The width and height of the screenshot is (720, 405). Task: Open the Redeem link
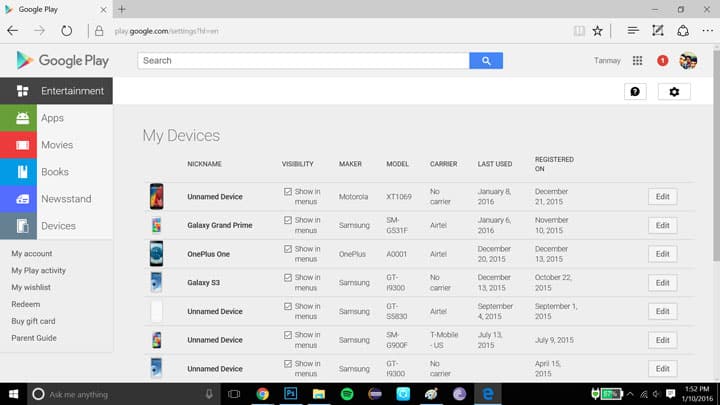point(26,304)
